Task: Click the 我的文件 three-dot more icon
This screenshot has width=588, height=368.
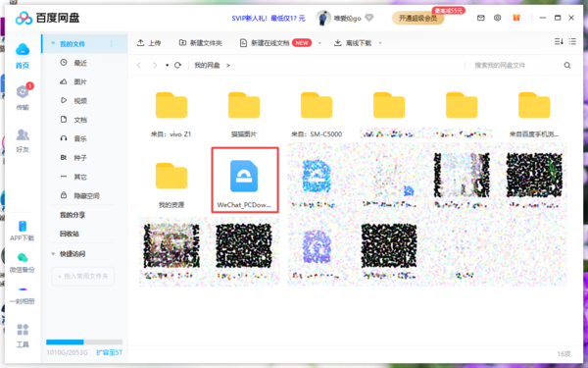Action: [112, 44]
